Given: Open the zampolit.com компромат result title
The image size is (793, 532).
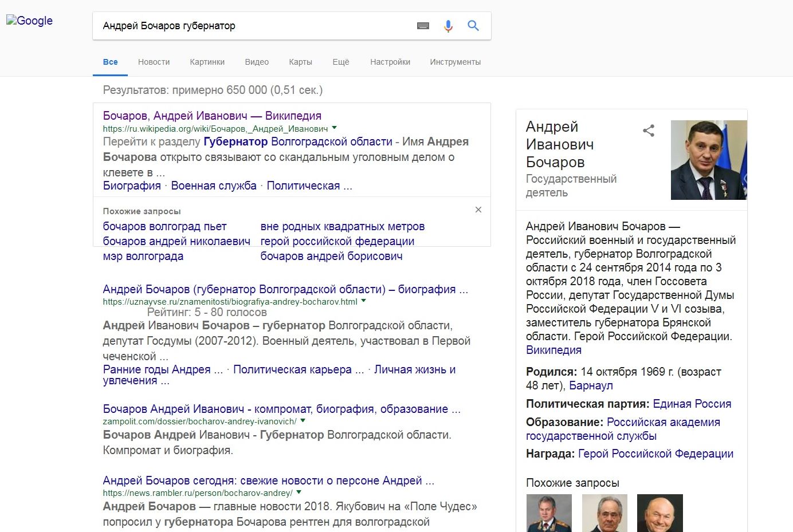Looking at the screenshot, I should (x=282, y=409).
